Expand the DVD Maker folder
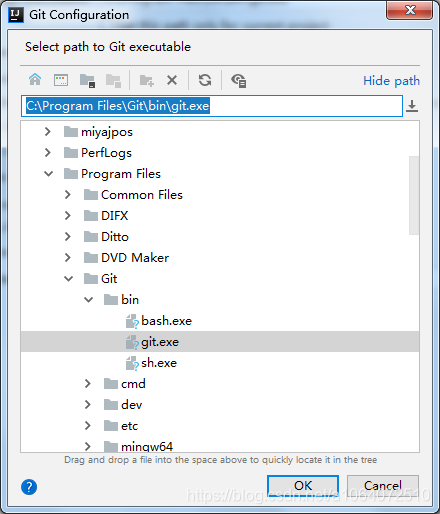 point(68,258)
